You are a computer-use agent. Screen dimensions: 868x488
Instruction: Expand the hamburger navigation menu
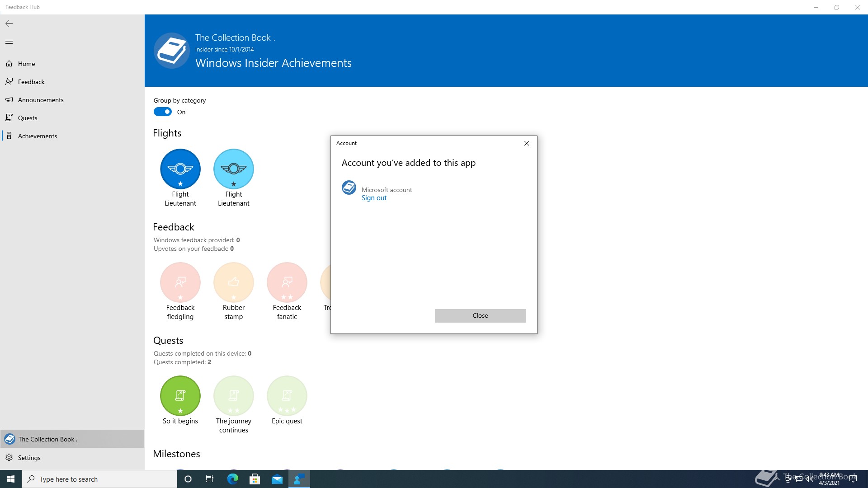pos(9,42)
